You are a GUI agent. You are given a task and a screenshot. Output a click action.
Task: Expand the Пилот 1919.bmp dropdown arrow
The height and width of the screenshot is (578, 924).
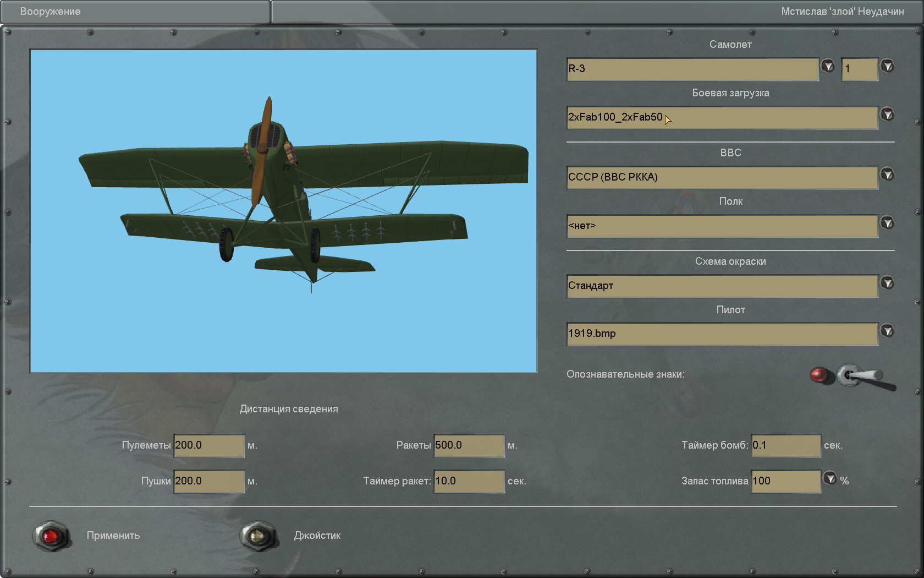coord(888,331)
